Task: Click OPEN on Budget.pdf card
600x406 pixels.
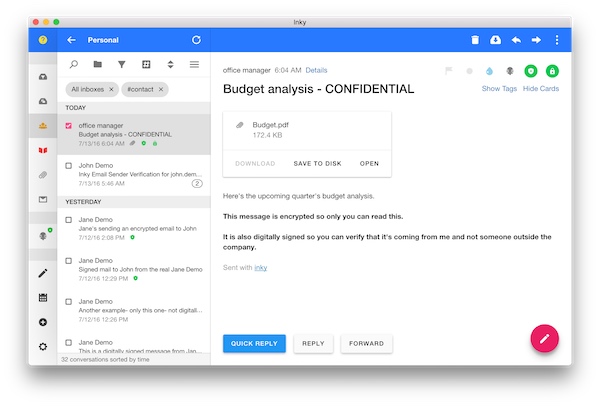Action: point(369,163)
